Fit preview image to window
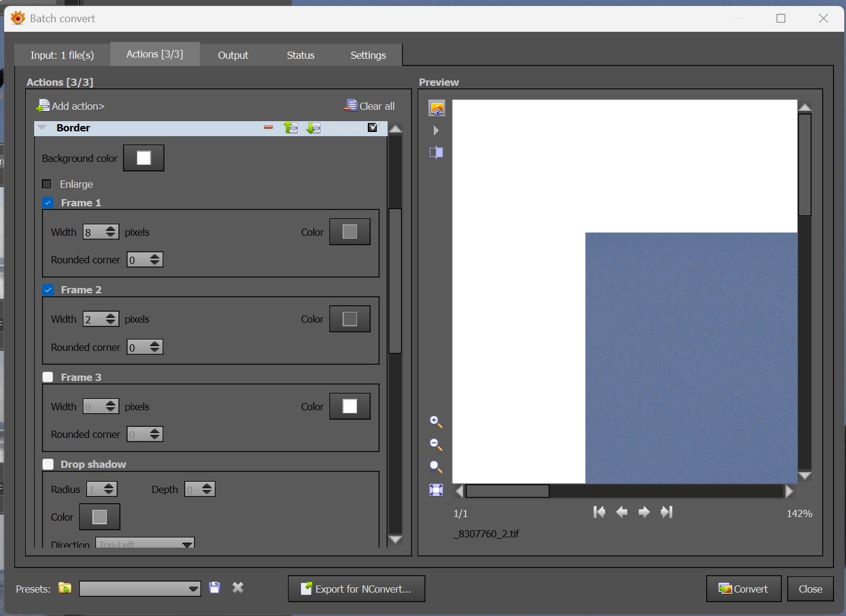846x616 pixels. pyautogui.click(x=436, y=490)
